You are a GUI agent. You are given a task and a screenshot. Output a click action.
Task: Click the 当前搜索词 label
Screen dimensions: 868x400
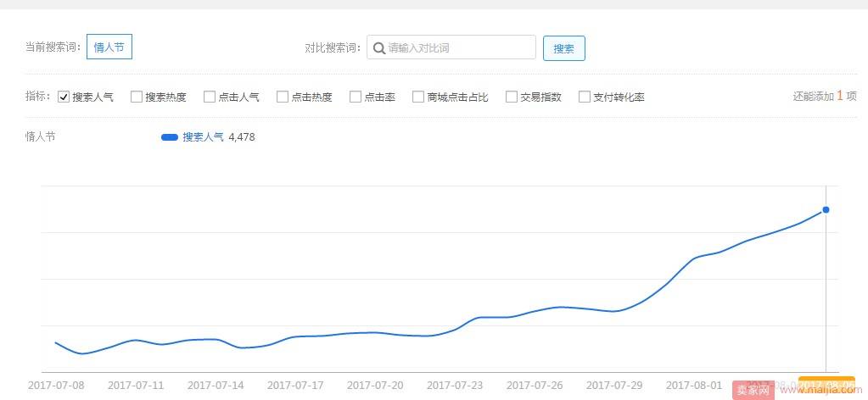pyautogui.click(x=53, y=47)
